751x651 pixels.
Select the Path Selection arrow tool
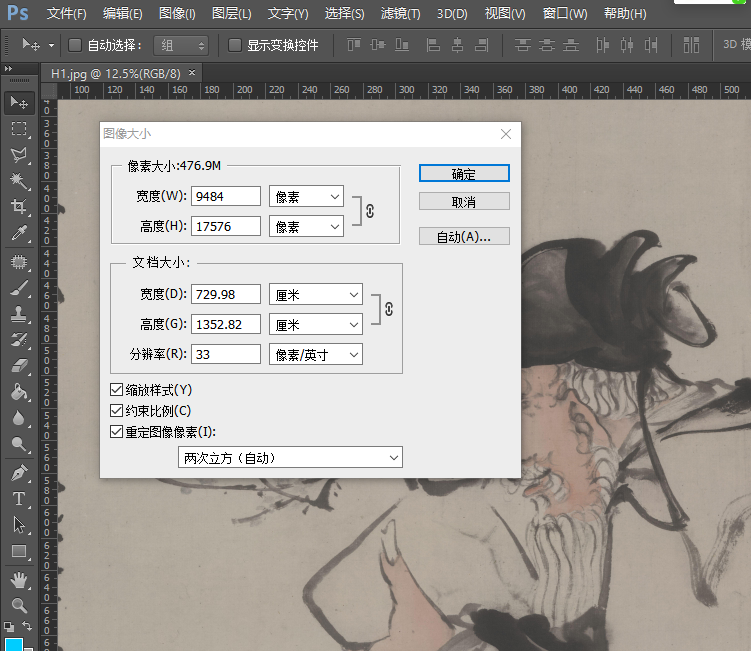pyautogui.click(x=19, y=525)
